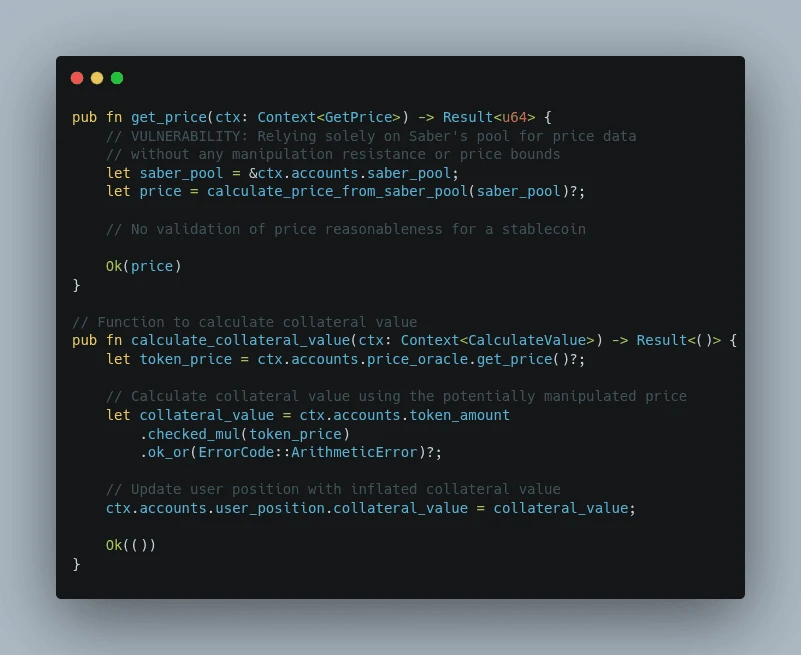Image resolution: width=801 pixels, height=655 pixels.
Task: Click the CalculateValue context type
Action: point(534,341)
